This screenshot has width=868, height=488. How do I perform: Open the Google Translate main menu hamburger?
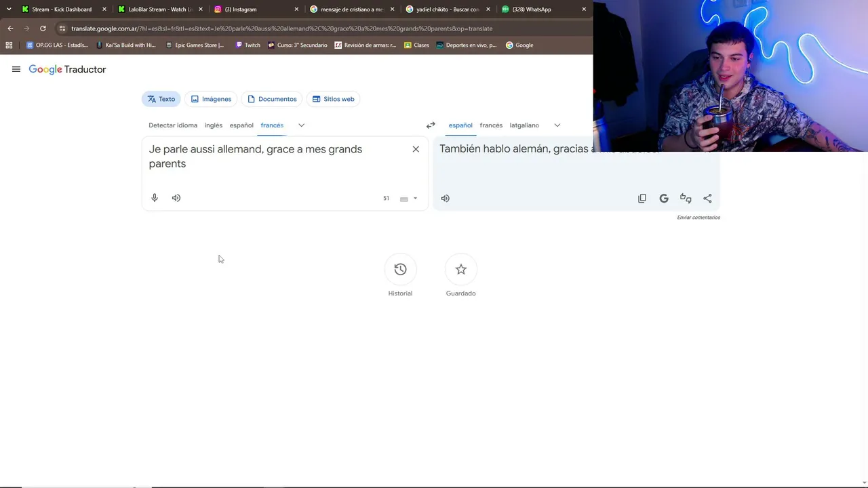coord(16,69)
